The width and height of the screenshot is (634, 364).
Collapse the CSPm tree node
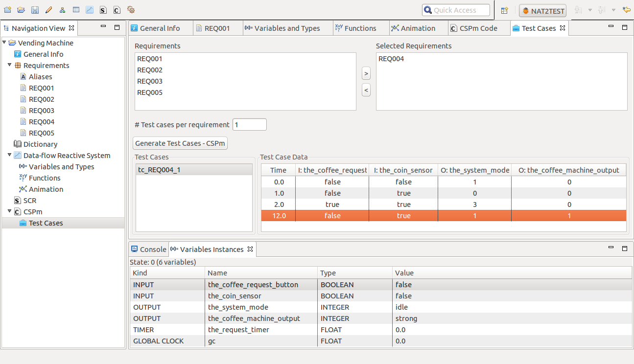[9, 211]
